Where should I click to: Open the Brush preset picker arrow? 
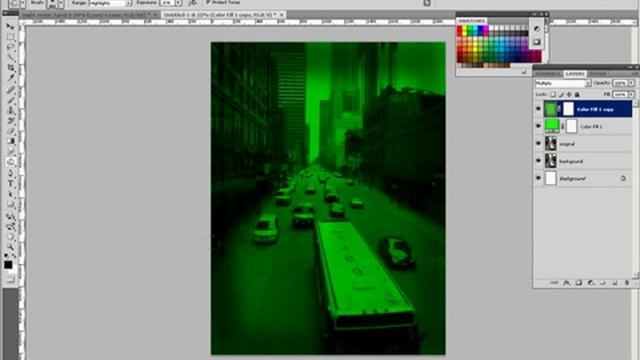pos(61,4)
